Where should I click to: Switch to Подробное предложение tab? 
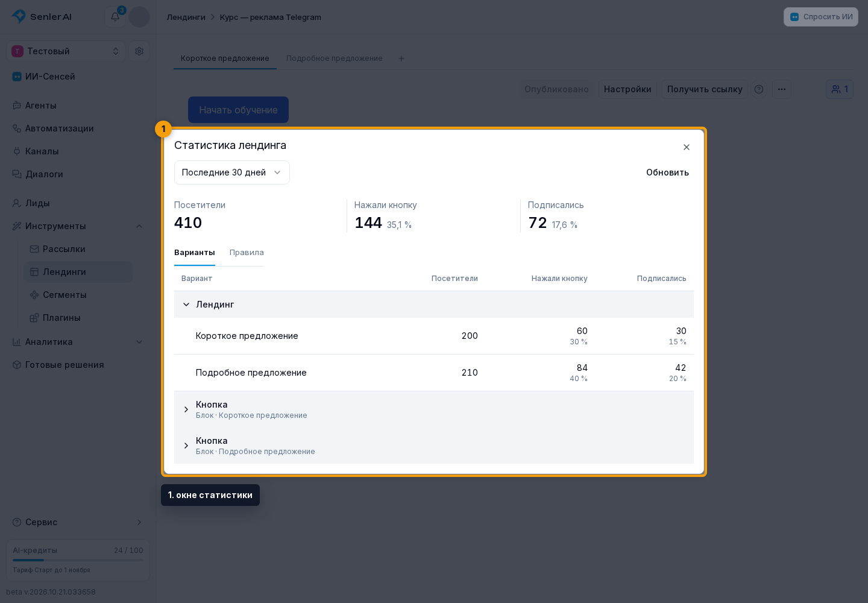tap(335, 58)
